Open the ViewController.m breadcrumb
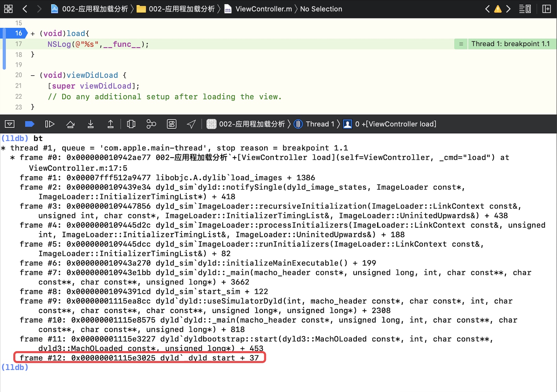 click(x=258, y=9)
